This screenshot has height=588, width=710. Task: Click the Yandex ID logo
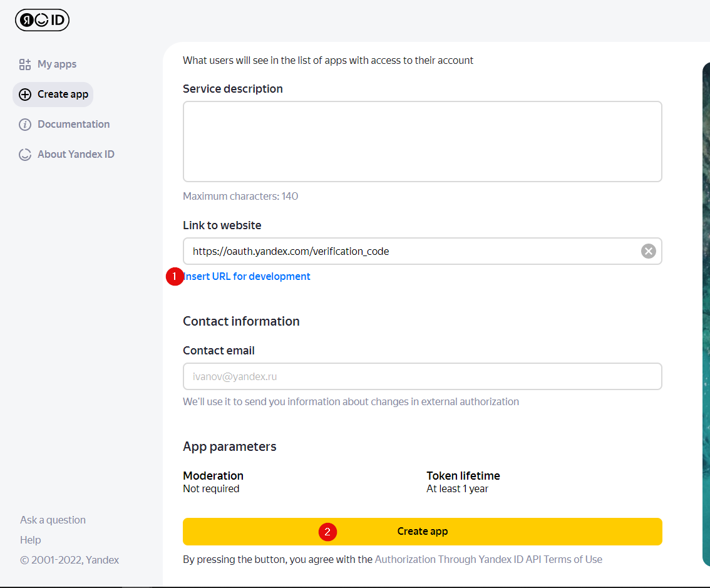(42, 19)
